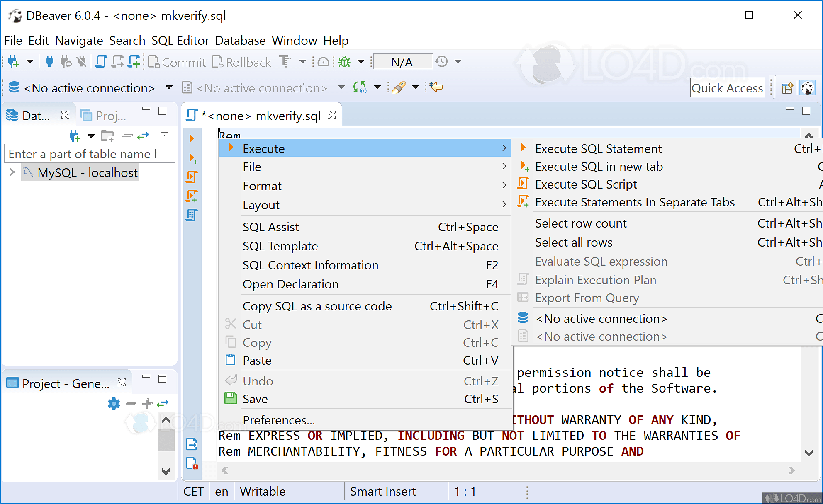
Task: Click Execute SQL Script icon in editor sidebar
Action: (192, 177)
